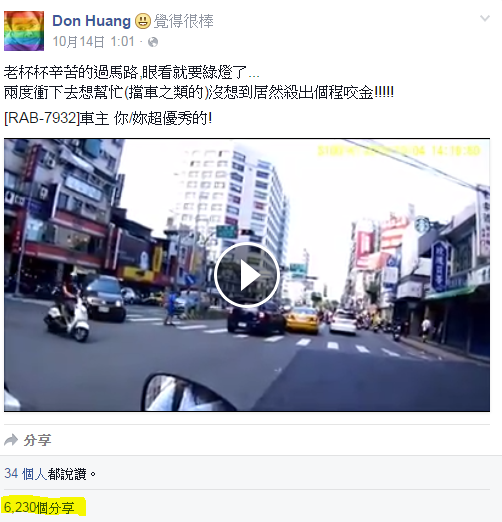502x522 pixels.
Task: Expand the post text via the blue ellipsis
Action: (x=254, y=74)
